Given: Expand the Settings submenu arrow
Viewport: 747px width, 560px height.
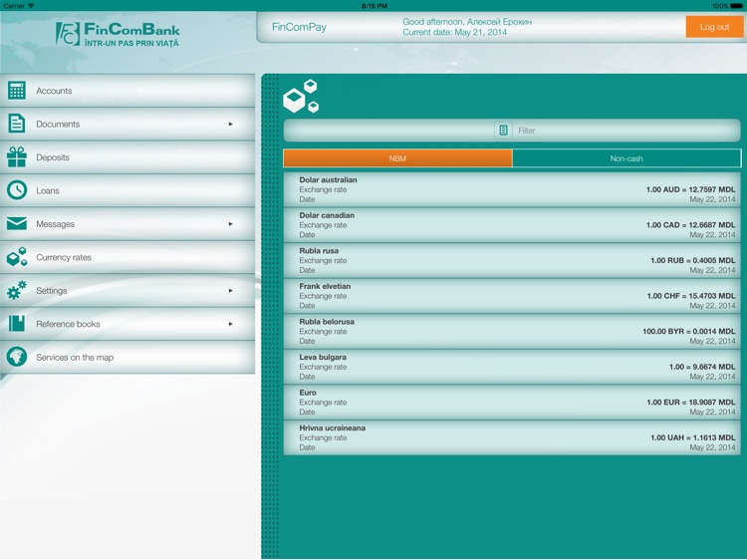Looking at the screenshot, I should coord(231,291).
